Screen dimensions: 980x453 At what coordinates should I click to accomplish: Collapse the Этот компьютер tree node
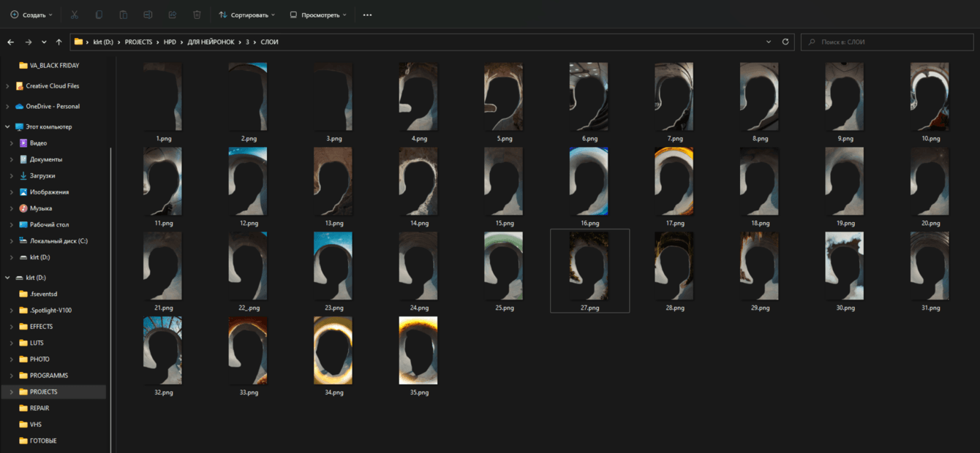8,127
